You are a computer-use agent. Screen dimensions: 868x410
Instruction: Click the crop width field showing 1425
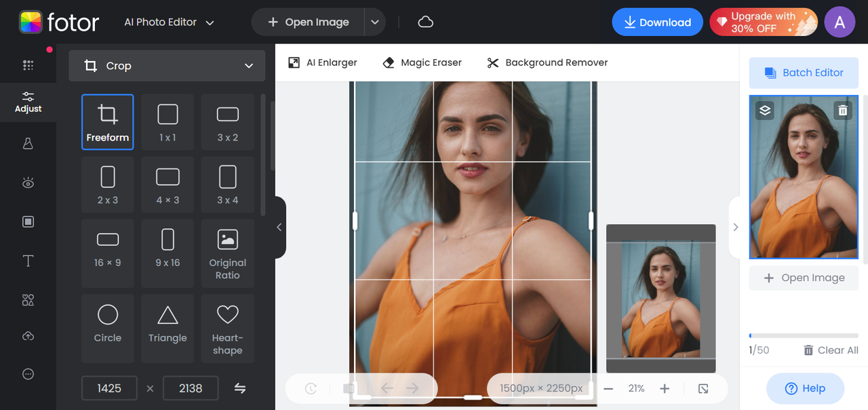109,388
